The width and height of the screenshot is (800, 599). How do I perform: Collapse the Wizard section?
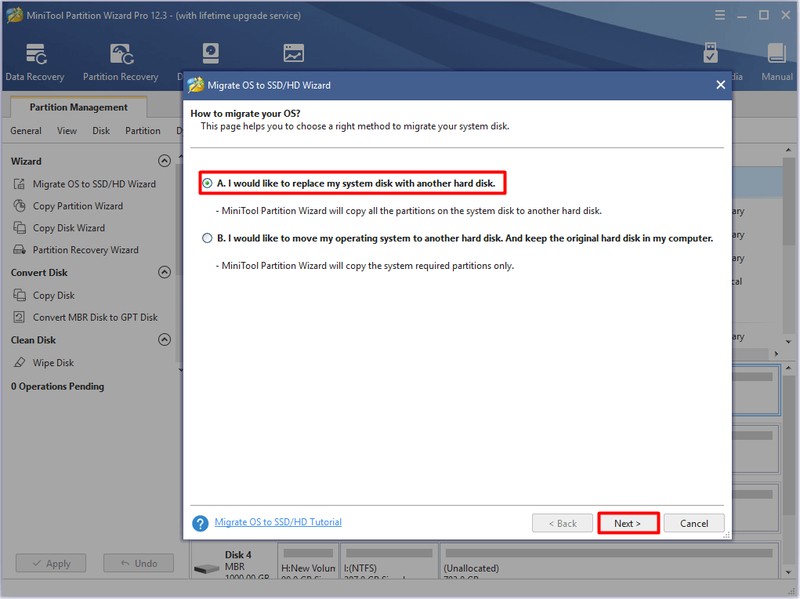pos(164,161)
